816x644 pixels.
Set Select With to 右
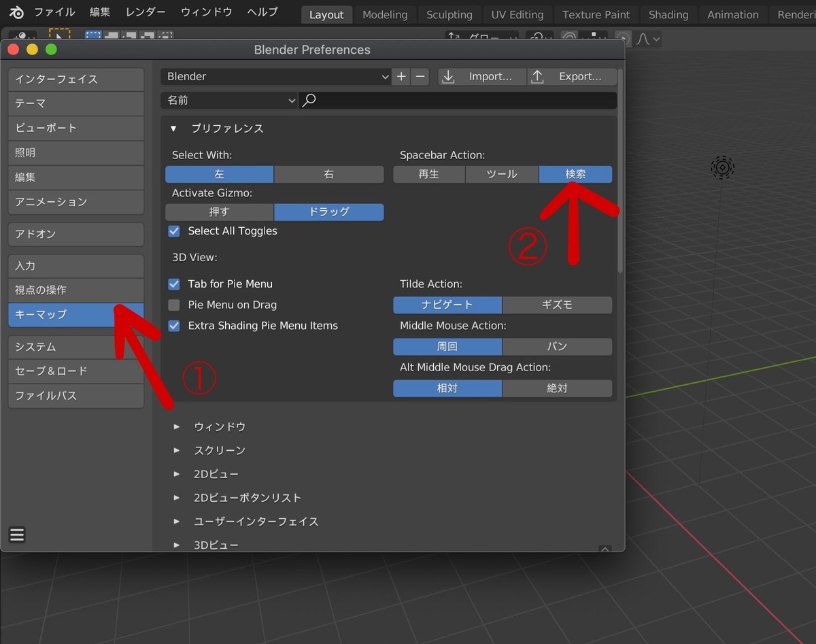(329, 174)
